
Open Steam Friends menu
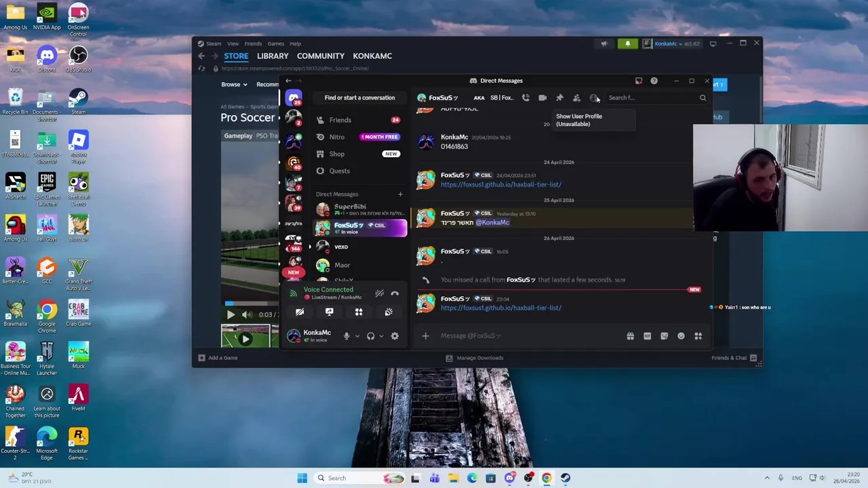253,43
